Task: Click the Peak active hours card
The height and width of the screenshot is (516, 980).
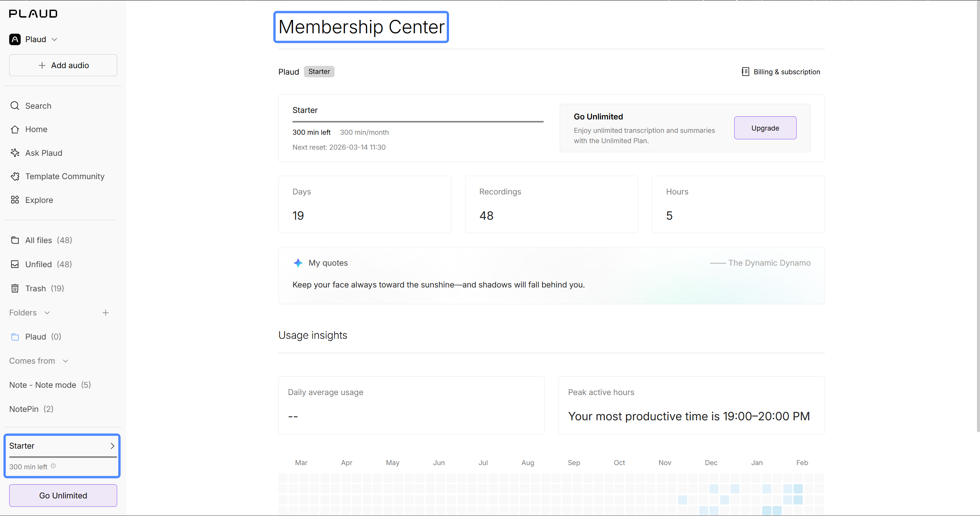Action: click(692, 405)
